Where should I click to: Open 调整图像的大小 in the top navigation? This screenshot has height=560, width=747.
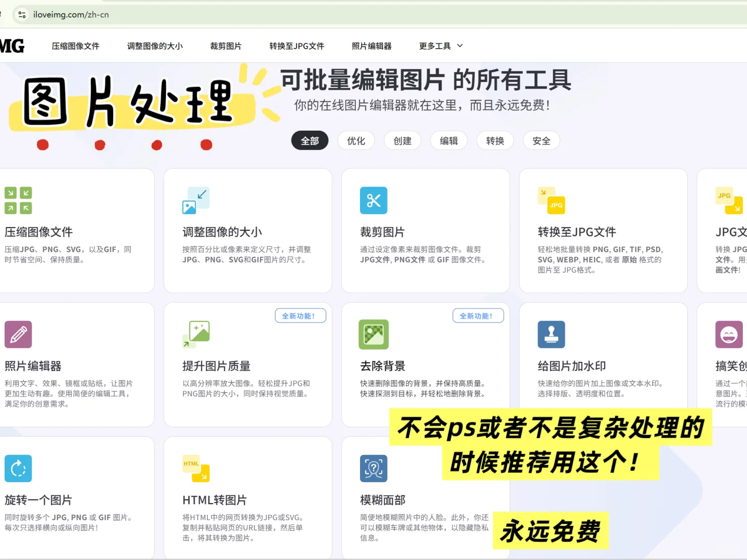click(155, 46)
